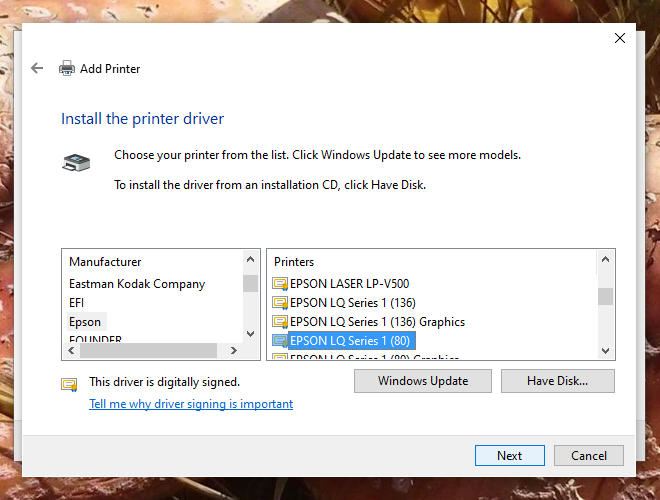Image resolution: width=660 pixels, height=500 pixels.
Task: Click the Windows Update button
Action: (x=423, y=381)
